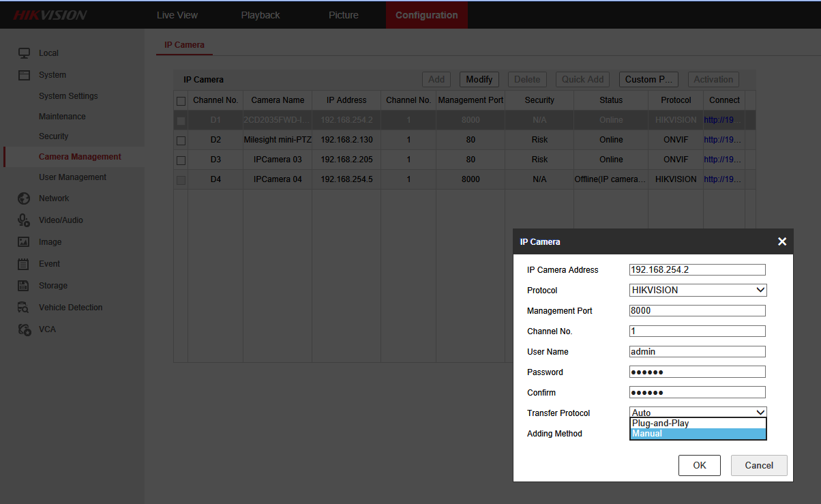The image size is (821, 504).
Task: Click the VCA icon in sidebar
Action: tap(24, 329)
